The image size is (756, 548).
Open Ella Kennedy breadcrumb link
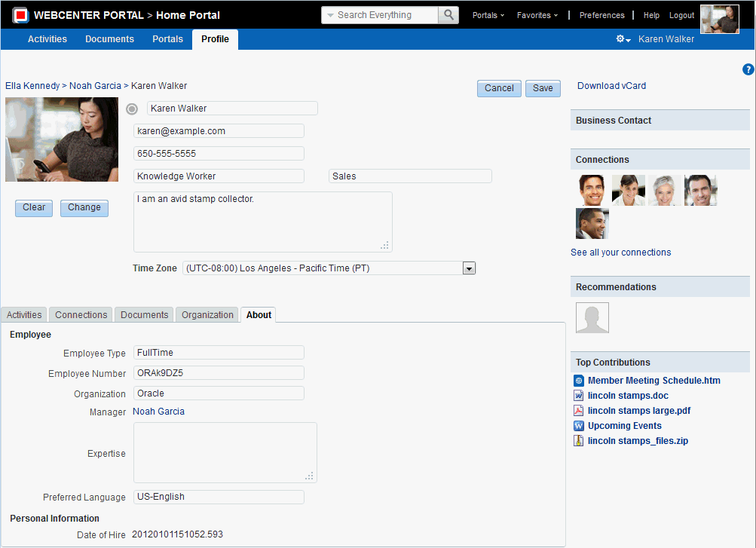(32, 86)
